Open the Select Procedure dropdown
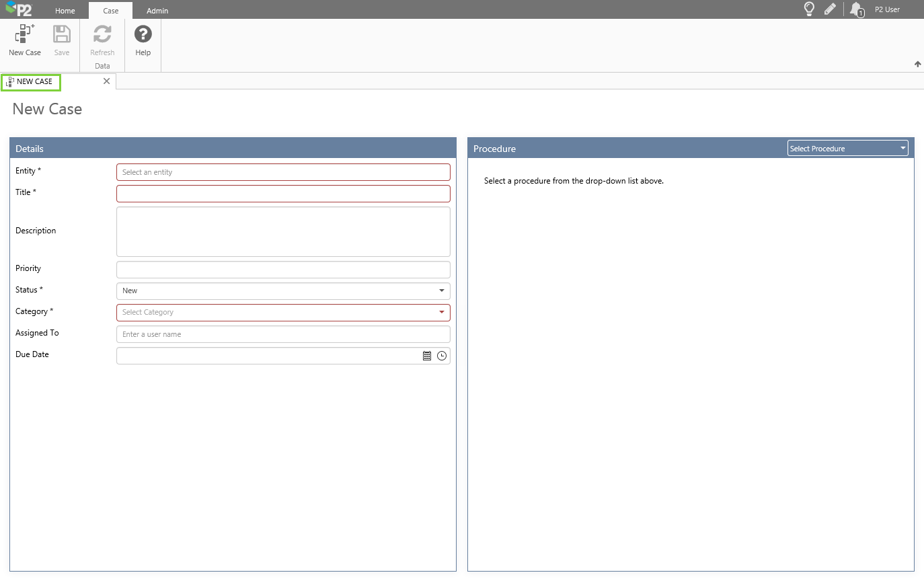The height and width of the screenshot is (581, 924). click(847, 149)
